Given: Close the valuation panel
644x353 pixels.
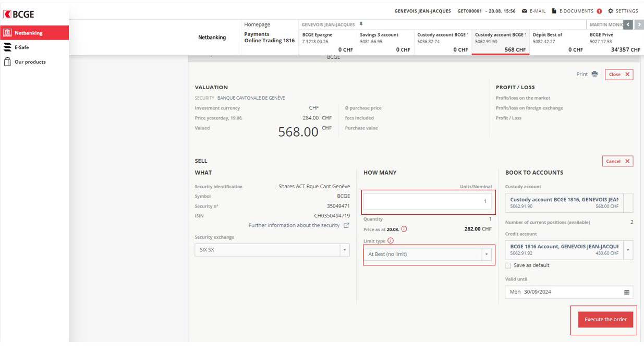Looking at the screenshot, I should [x=619, y=75].
